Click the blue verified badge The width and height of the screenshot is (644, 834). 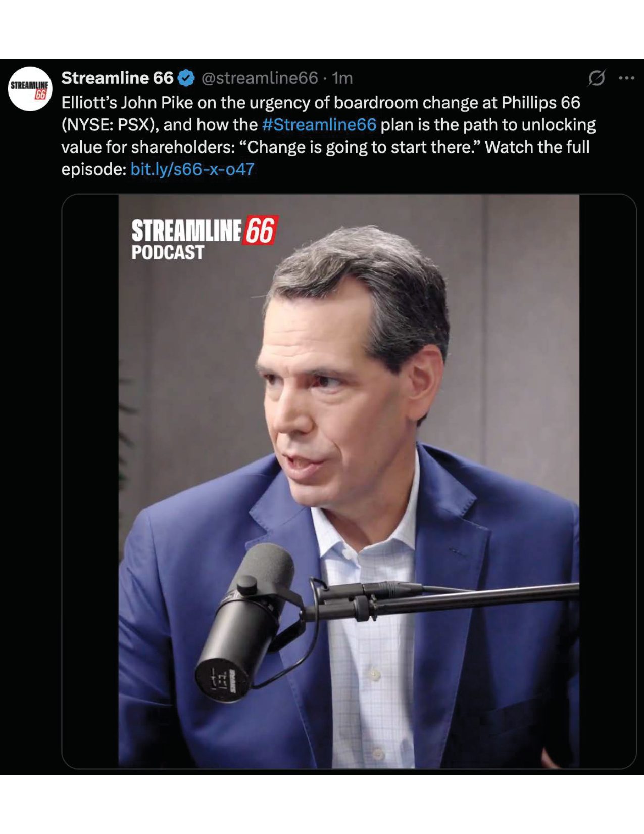point(186,78)
